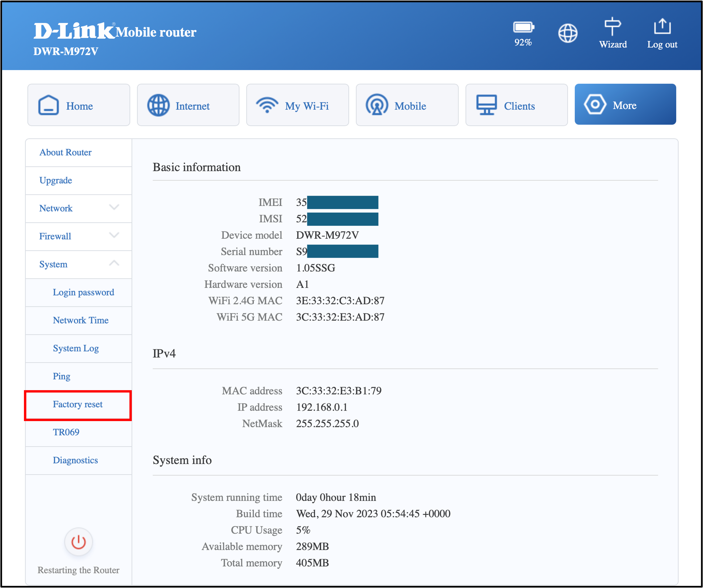The image size is (703, 588).
Task: Open the TR069 settings page
Action: (79, 432)
